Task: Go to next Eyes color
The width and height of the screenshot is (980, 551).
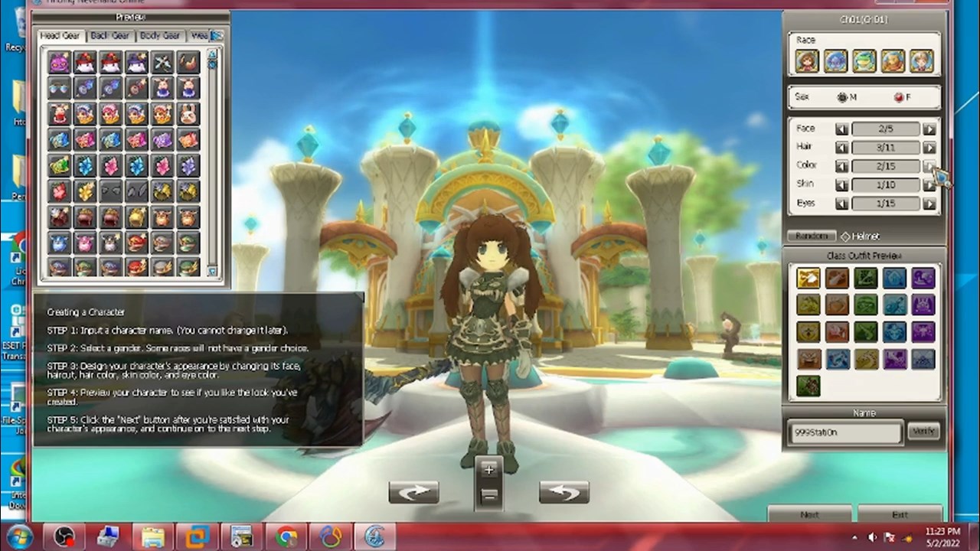Action: [929, 204]
